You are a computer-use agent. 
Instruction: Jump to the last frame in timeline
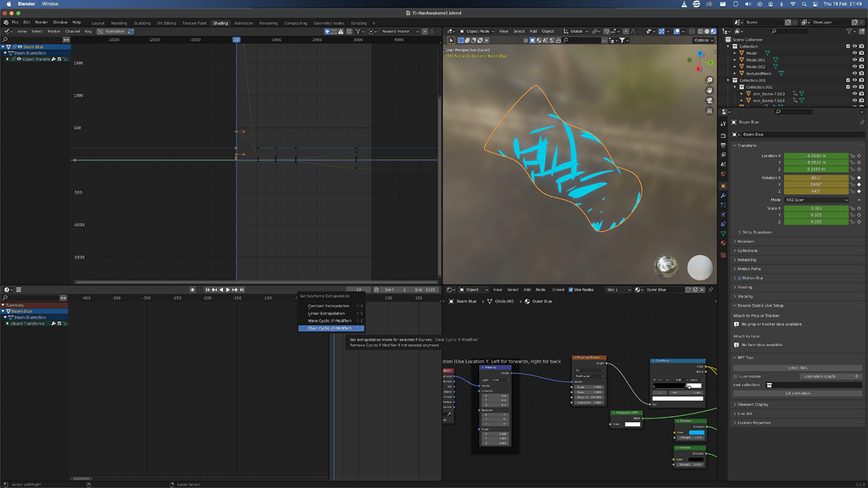pyautogui.click(x=242, y=290)
